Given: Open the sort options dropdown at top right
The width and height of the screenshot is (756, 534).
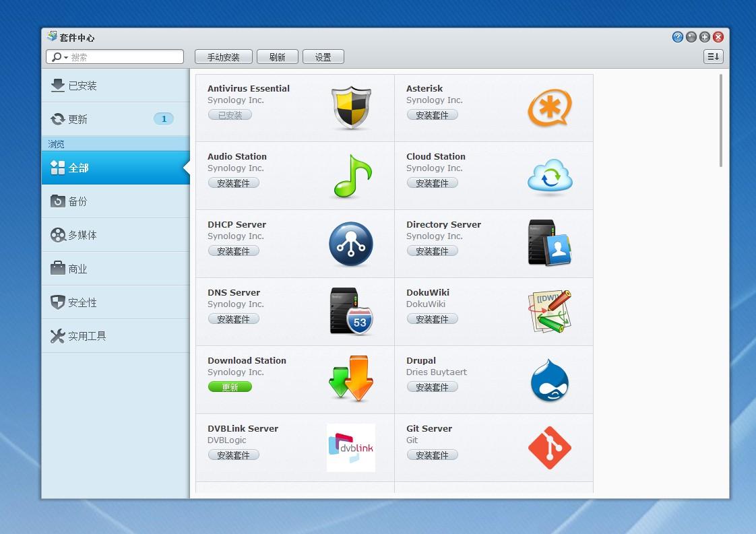Looking at the screenshot, I should pos(713,57).
